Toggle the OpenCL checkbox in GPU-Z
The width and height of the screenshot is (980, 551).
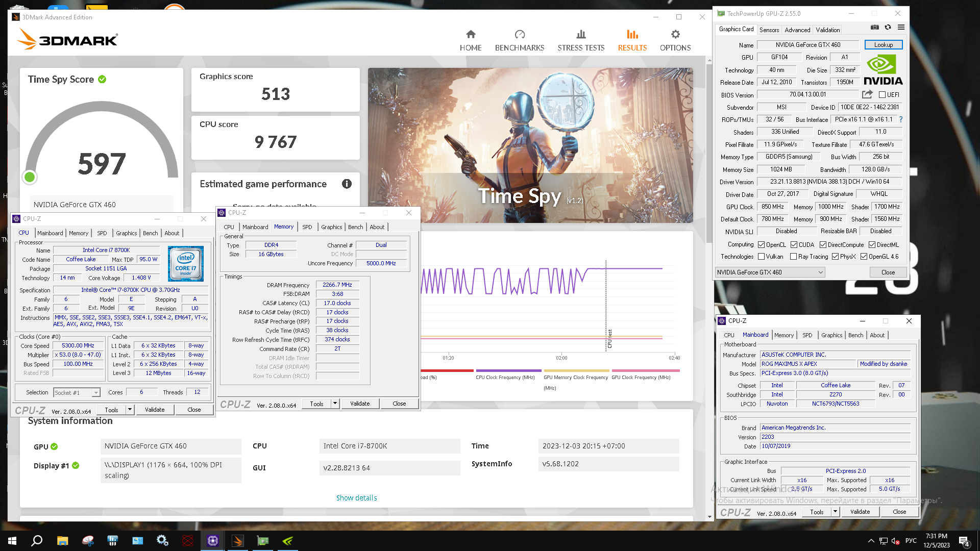(x=762, y=245)
